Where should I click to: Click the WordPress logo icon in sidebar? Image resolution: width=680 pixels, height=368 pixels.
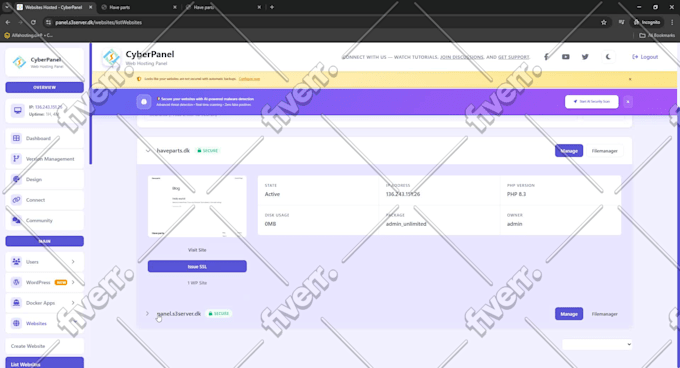point(16,282)
